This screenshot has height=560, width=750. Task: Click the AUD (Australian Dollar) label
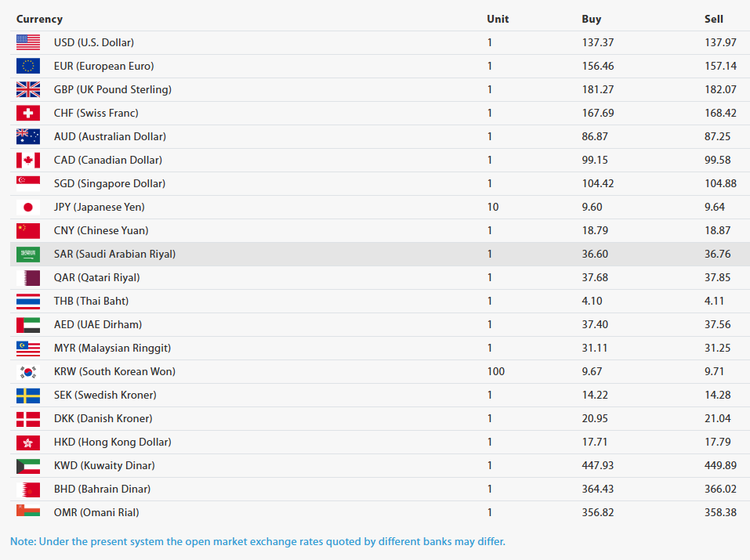coord(110,137)
